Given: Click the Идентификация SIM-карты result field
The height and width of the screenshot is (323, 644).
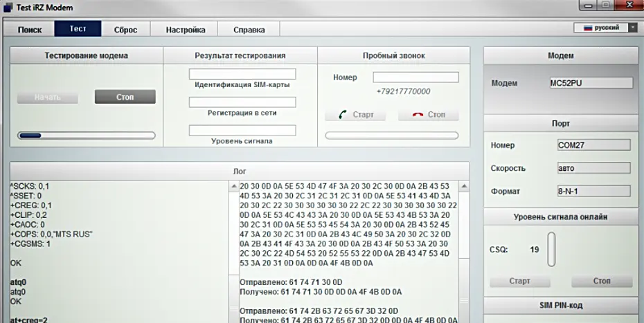Looking at the screenshot, I should pos(242,74).
